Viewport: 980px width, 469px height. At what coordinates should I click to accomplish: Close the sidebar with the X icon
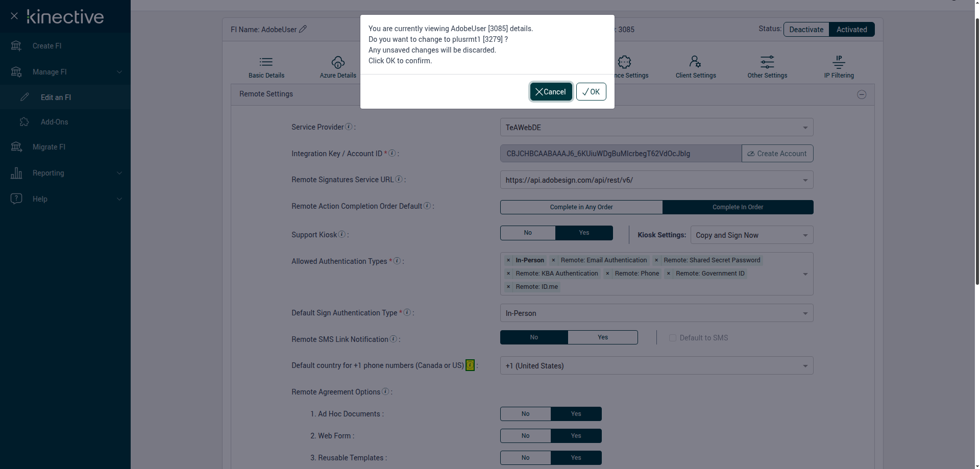click(x=14, y=16)
